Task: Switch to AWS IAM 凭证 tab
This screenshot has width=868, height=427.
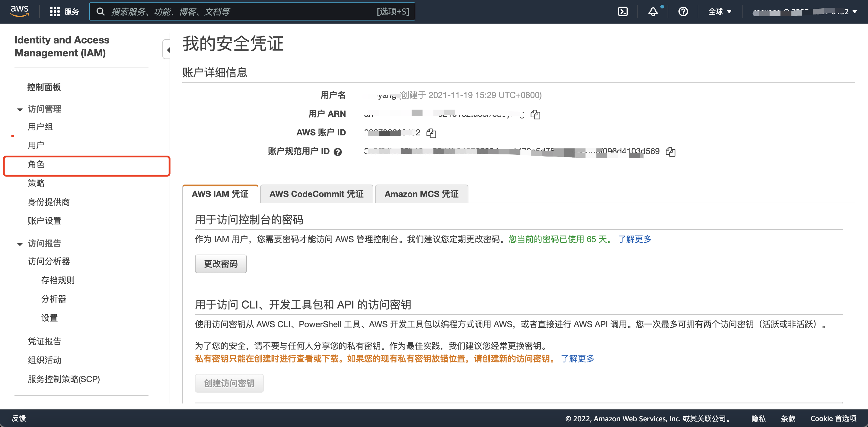Action: pos(220,194)
